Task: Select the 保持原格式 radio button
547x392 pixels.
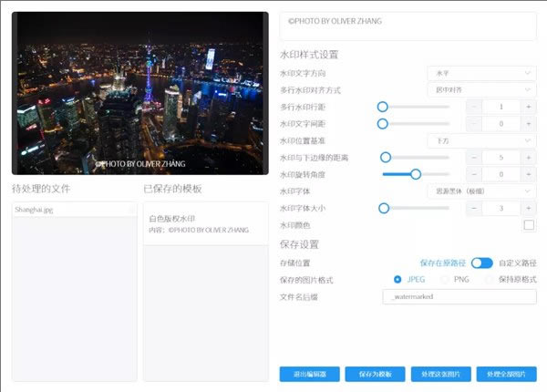Action: point(490,279)
